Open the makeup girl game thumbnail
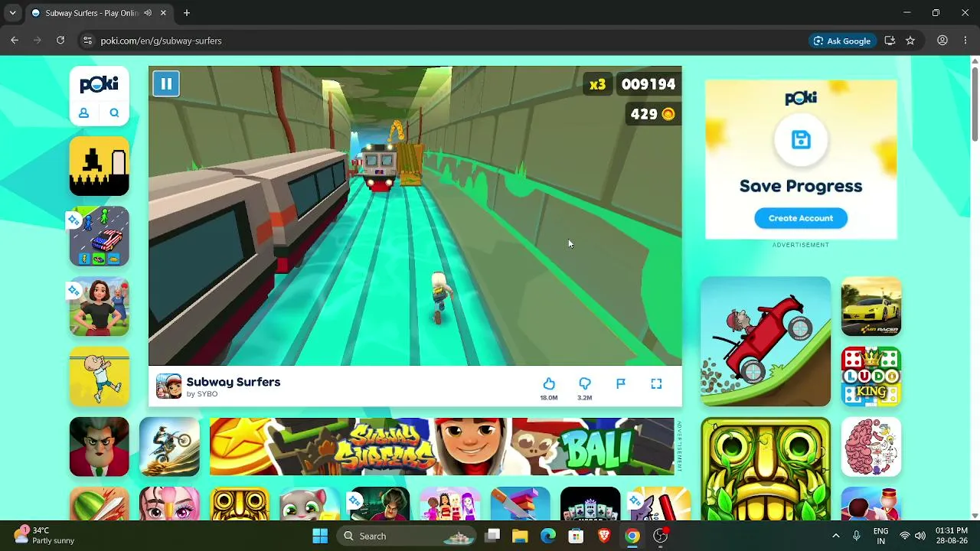The width and height of the screenshot is (980, 551). (x=169, y=504)
